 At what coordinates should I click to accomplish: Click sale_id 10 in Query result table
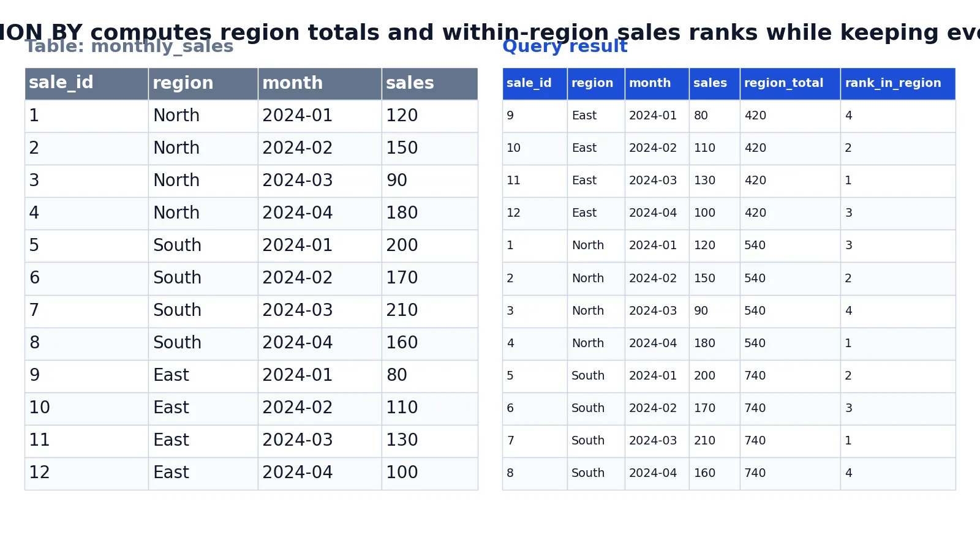[535, 149]
